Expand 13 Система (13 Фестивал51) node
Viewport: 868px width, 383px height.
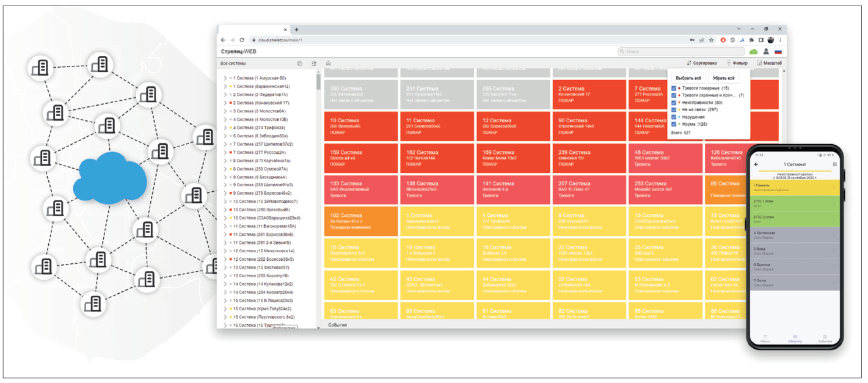(225, 268)
